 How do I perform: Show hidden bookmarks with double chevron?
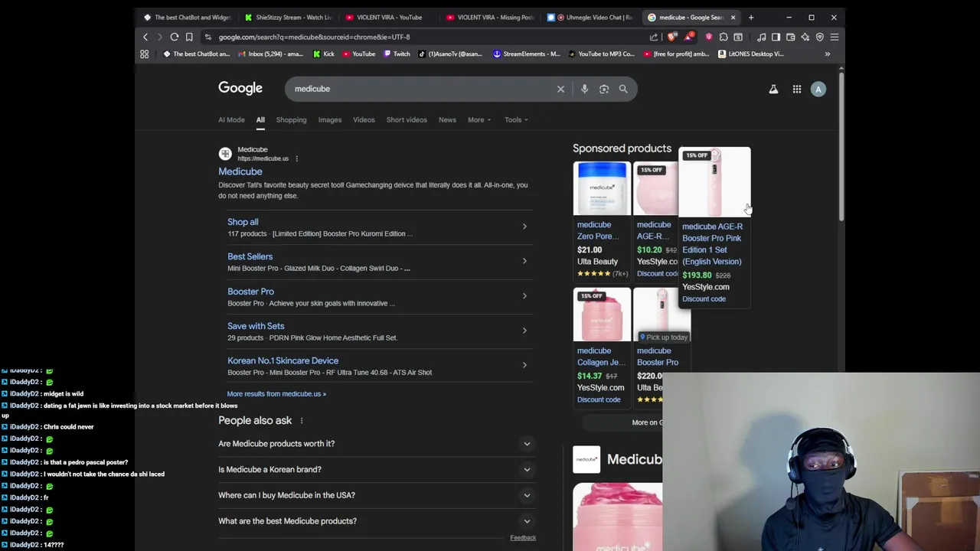pos(828,54)
